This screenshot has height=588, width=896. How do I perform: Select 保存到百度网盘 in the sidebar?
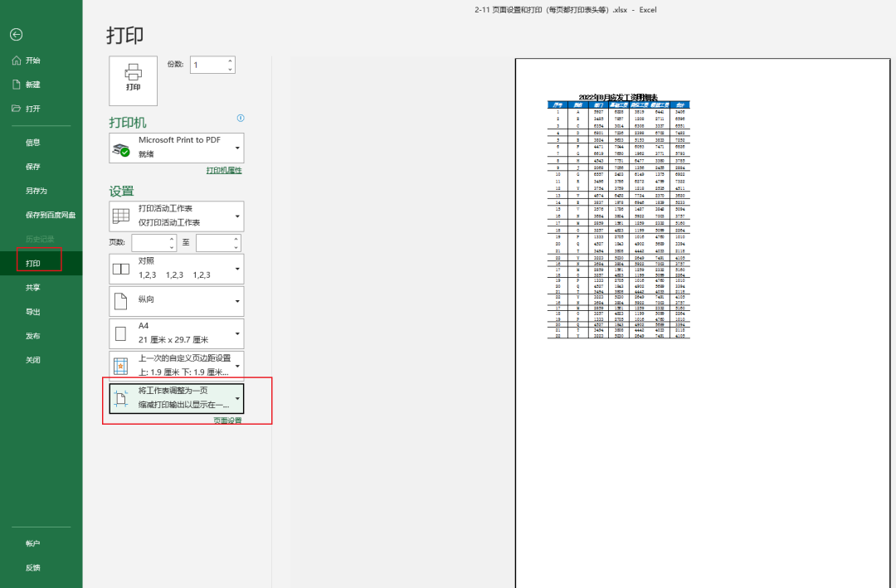51,215
